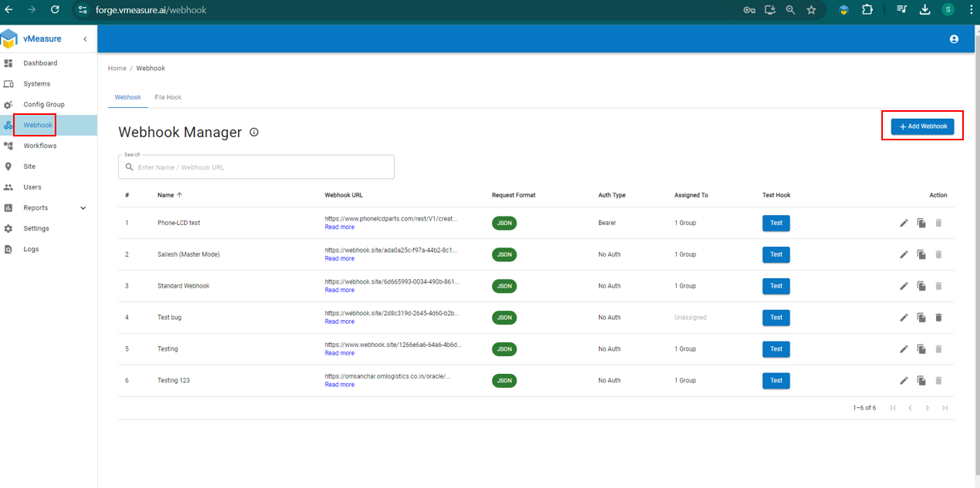Expand the Reports submenu
The height and width of the screenshot is (488, 980).
pos(83,208)
